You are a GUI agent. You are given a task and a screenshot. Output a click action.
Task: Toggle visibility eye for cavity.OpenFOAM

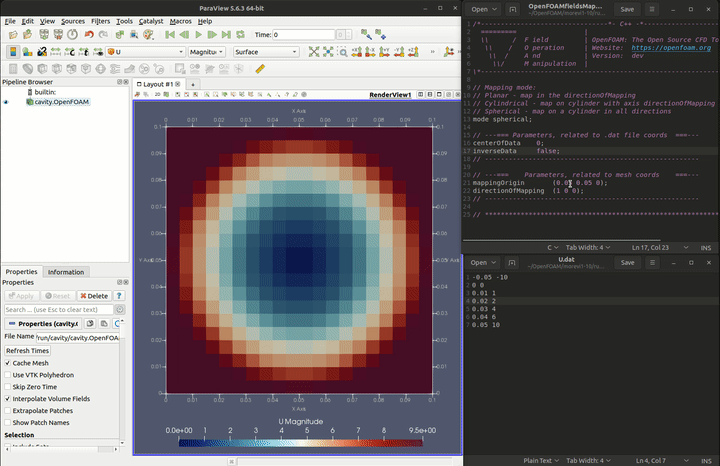6,102
